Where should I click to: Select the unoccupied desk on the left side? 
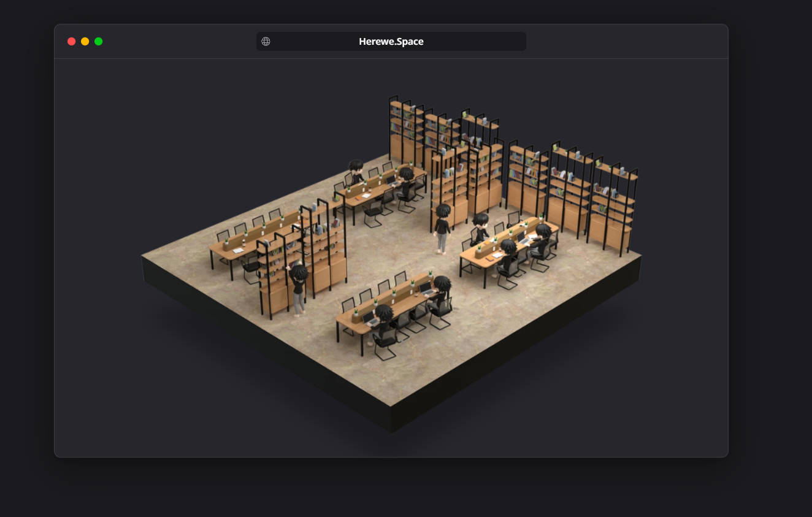245,242
